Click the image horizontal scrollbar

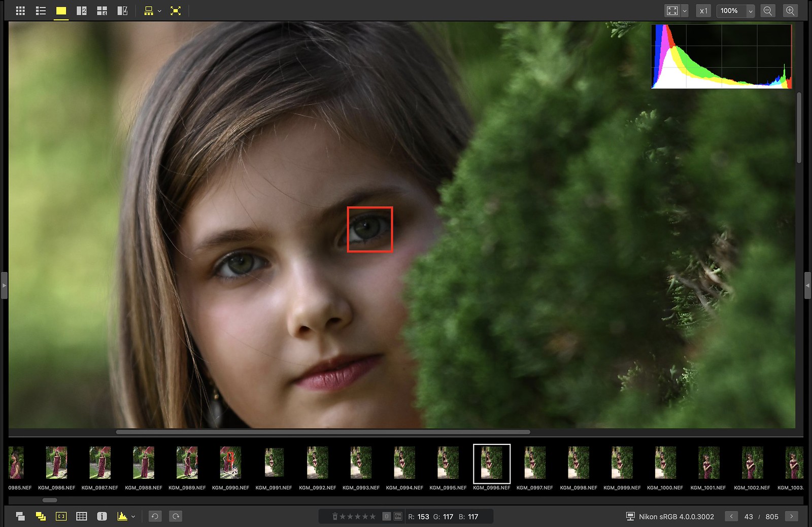(x=323, y=432)
